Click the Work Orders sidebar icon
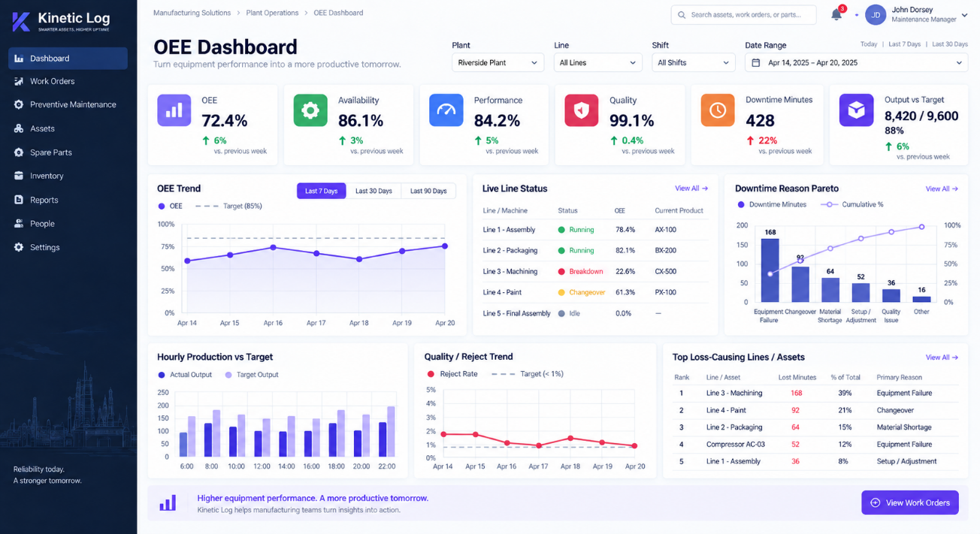 (x=19, y=81)
